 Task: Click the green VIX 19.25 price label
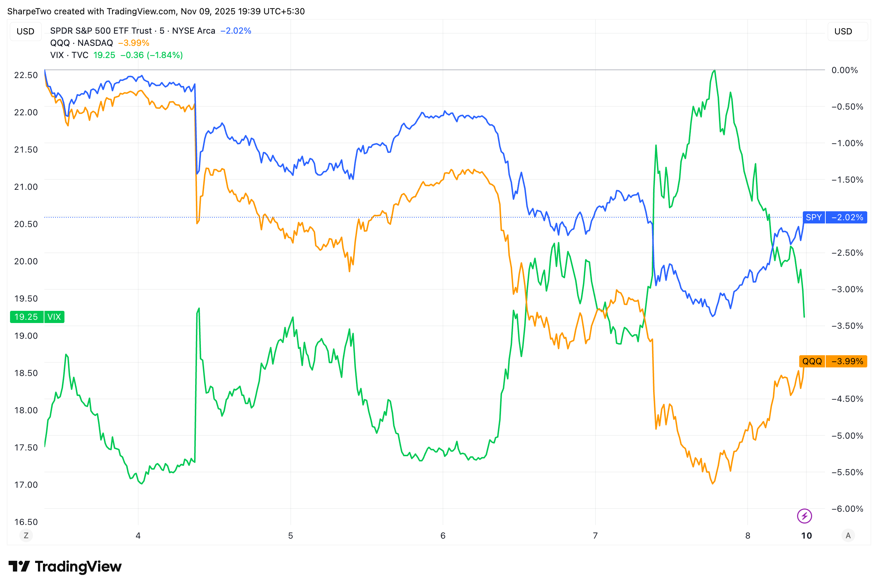tap(37, 317)
